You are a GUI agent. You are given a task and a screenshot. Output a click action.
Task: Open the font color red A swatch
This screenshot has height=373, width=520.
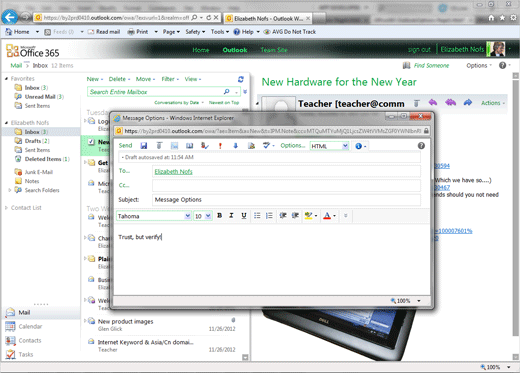tap(327, 216)
